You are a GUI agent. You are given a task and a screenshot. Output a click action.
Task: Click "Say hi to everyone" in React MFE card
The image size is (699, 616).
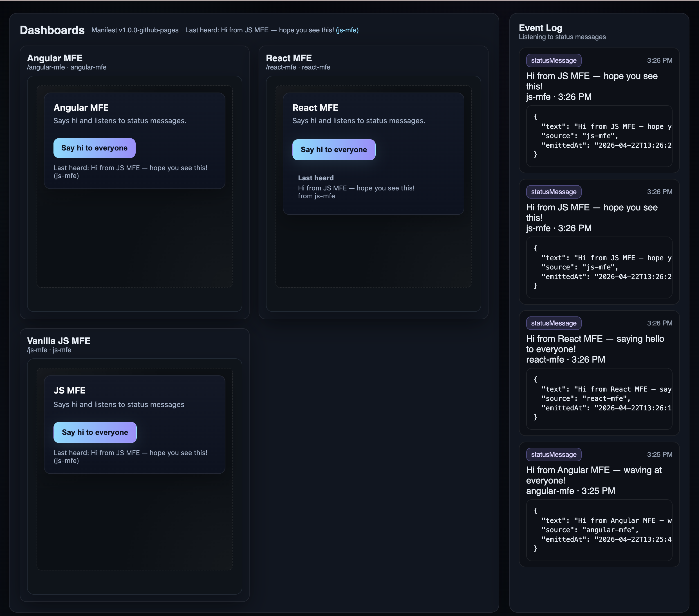tap(333, 149)
